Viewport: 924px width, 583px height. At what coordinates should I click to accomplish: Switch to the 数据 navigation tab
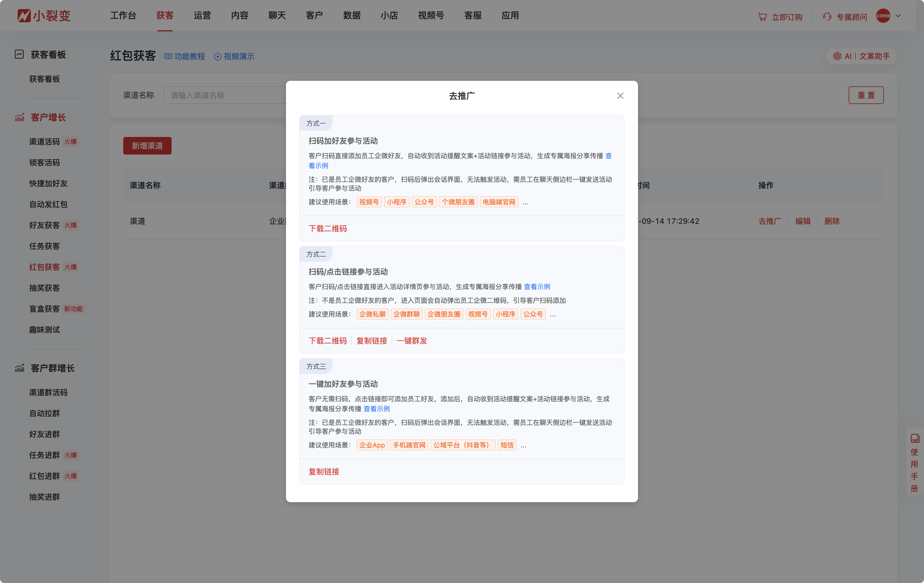coord(351,16)
